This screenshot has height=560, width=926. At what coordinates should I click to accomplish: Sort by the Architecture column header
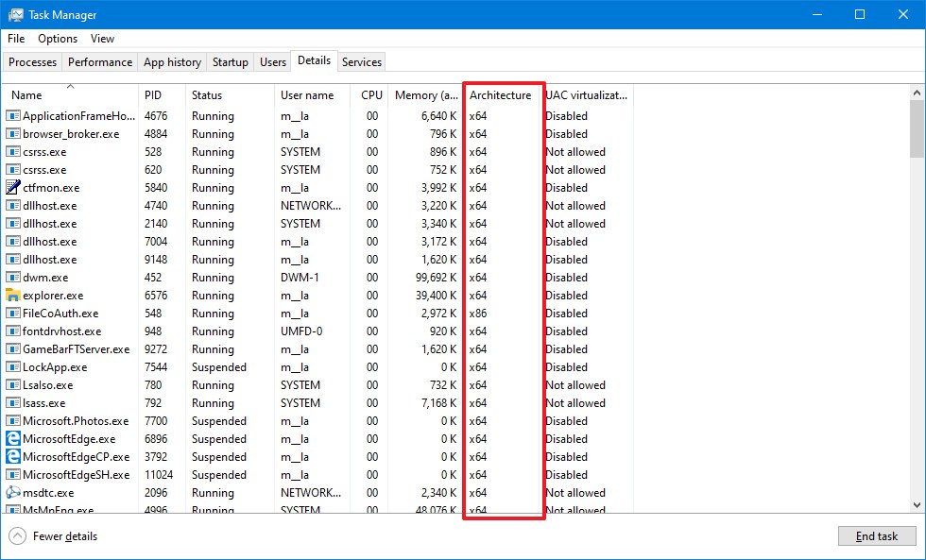pyautogui.click(x=501, y=95)
